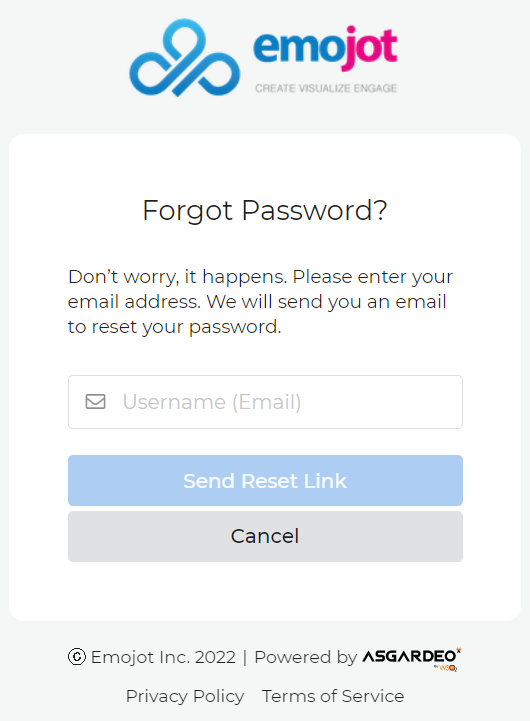Click the "Don't worry, it happens" description text
The width and height of the screenshot is (530, 721).
pyautogui.click(x=261, y=302)
